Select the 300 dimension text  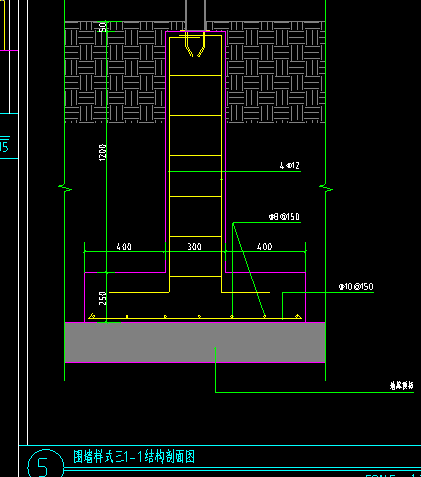pos(194,247)
